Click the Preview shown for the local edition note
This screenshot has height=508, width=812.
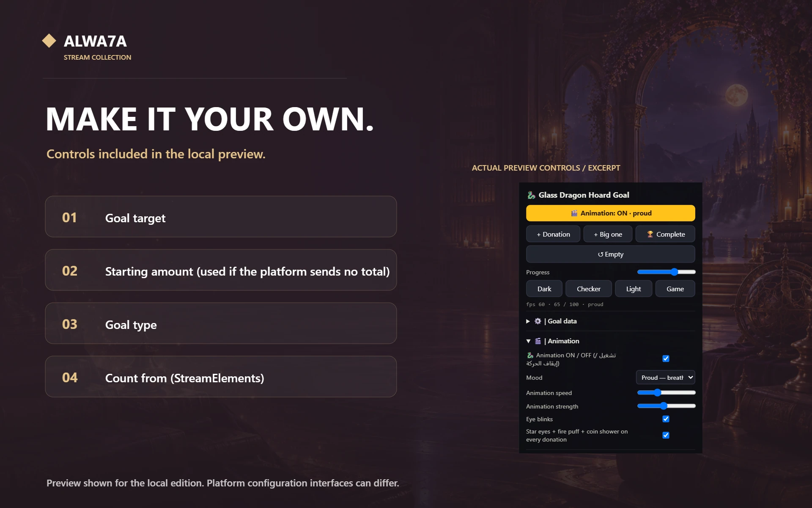coord(223,483)
